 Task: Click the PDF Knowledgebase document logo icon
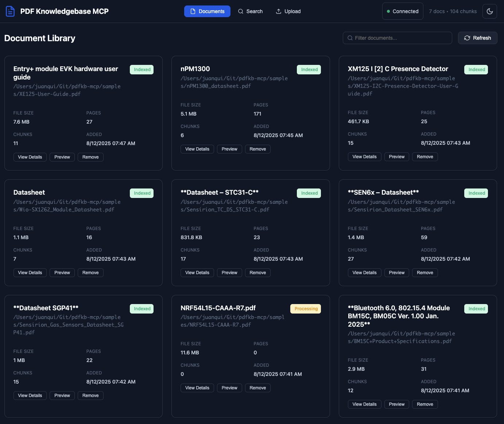click(10, 11)
